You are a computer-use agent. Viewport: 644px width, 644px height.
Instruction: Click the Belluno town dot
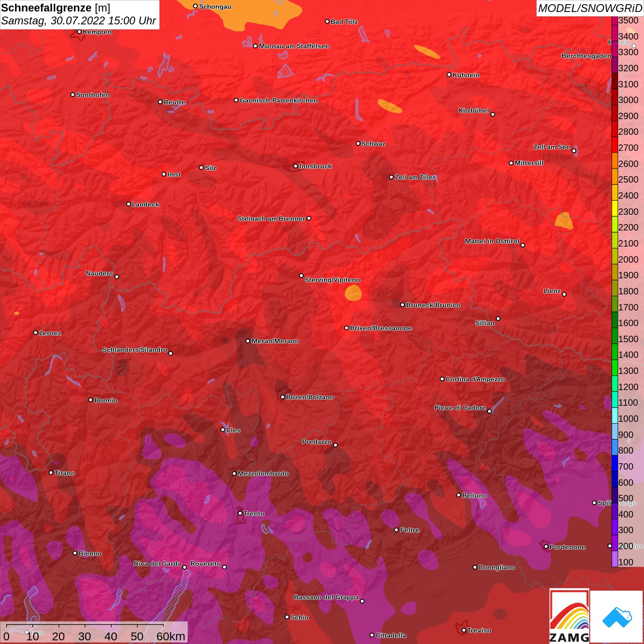tap(459, 495)
